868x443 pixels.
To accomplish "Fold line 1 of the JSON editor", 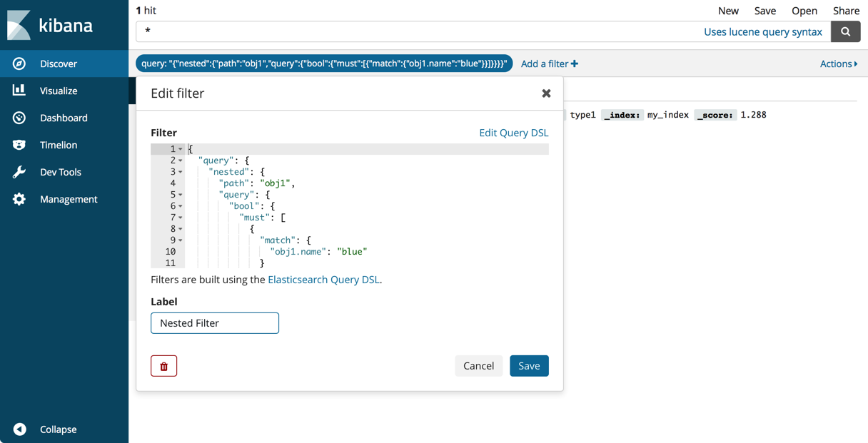I will [x=181, y=149].
